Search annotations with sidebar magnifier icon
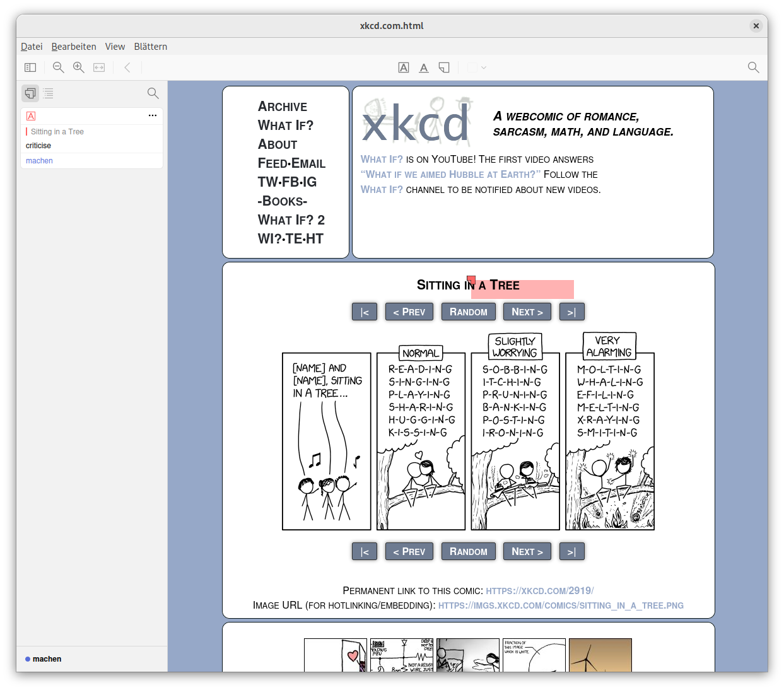 pos(153,93)
